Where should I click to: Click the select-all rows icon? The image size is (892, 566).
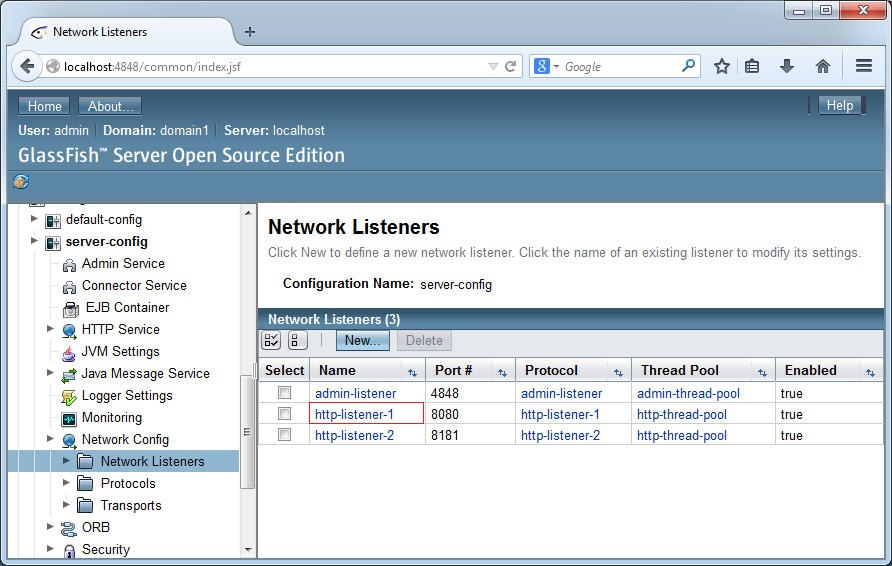pyautogui.click(x=271, y=340)
